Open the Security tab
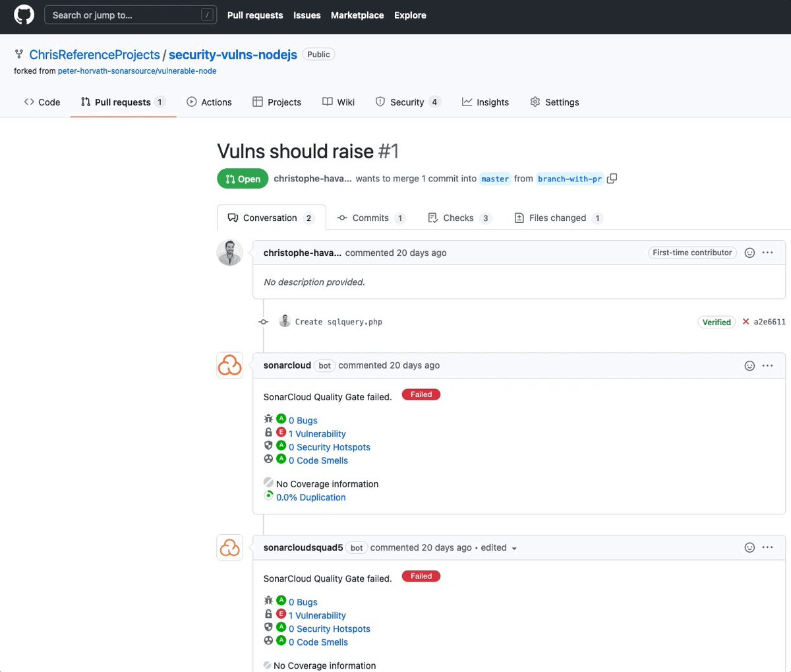 point(407,102)
